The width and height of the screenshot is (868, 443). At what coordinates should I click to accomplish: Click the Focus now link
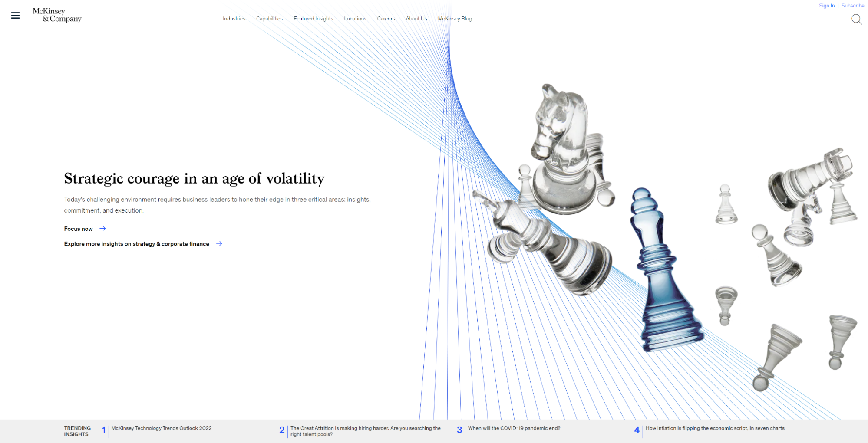pyautogui.click(x=79, y=229)
